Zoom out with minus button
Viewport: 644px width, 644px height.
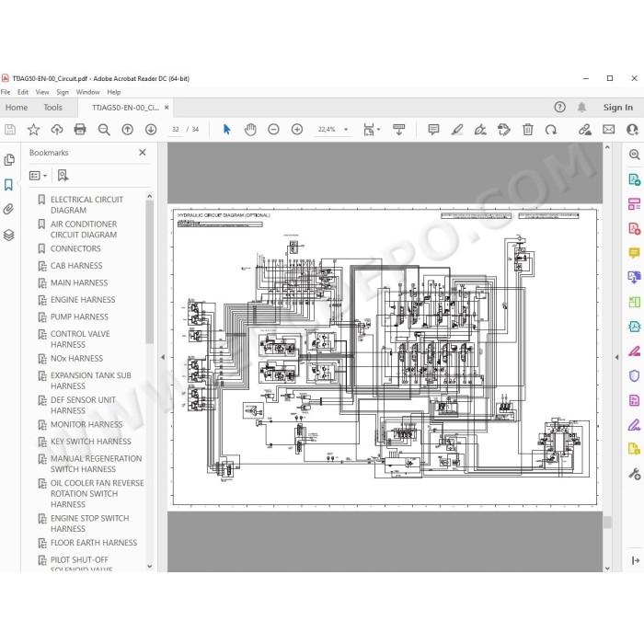coord(273,130)
